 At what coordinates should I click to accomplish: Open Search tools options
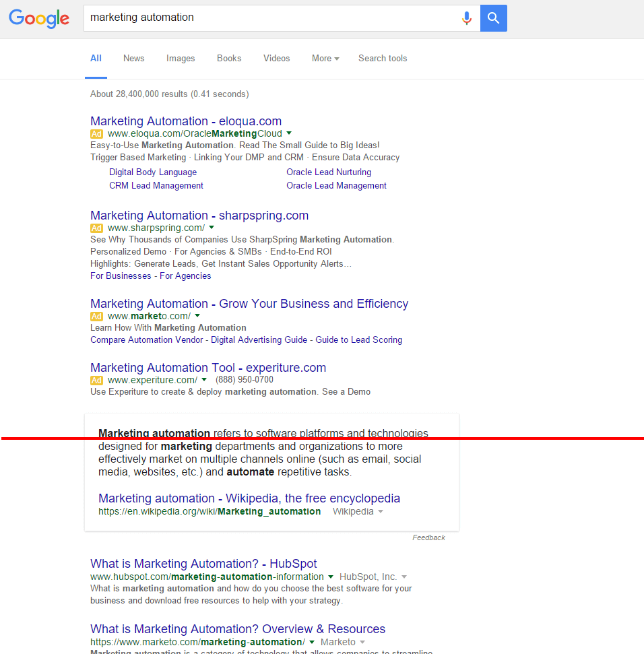[x=383, y=59]
